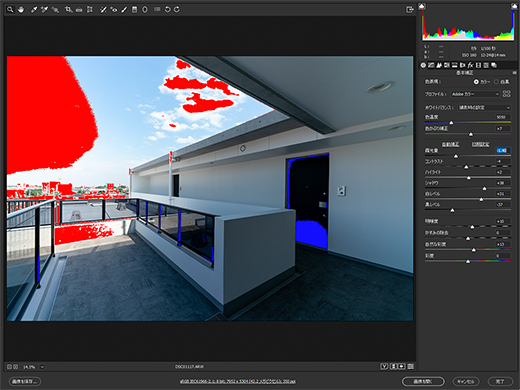Switch to the Effects fx panel tab
Viewport: 520px width, 390px height.
pyautogui.click(x=470, y=65)
